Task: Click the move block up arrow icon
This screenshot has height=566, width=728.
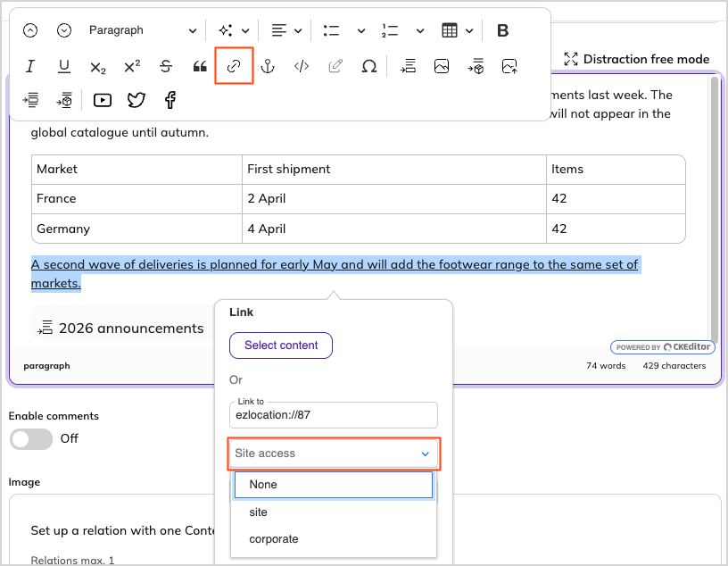Action: (x=30, y=30)
